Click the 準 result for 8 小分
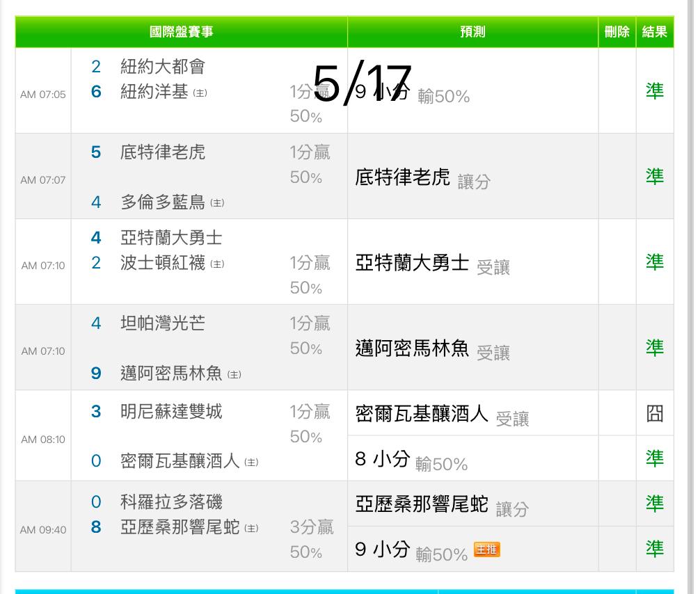 click(655, 459)
